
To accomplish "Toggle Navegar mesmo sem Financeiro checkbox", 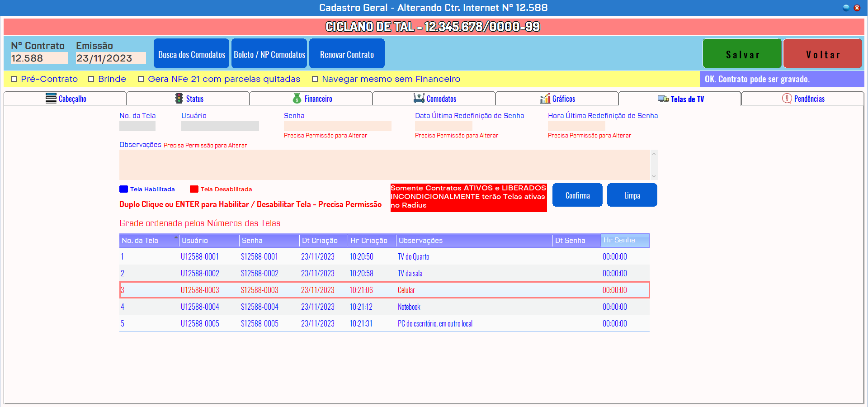I will [315, 79].
